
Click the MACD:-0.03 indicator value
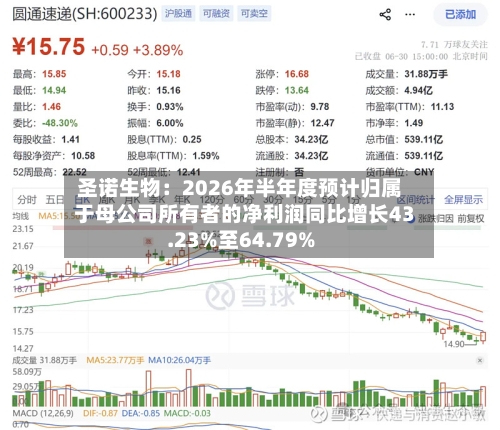click(x=187, y=413)
